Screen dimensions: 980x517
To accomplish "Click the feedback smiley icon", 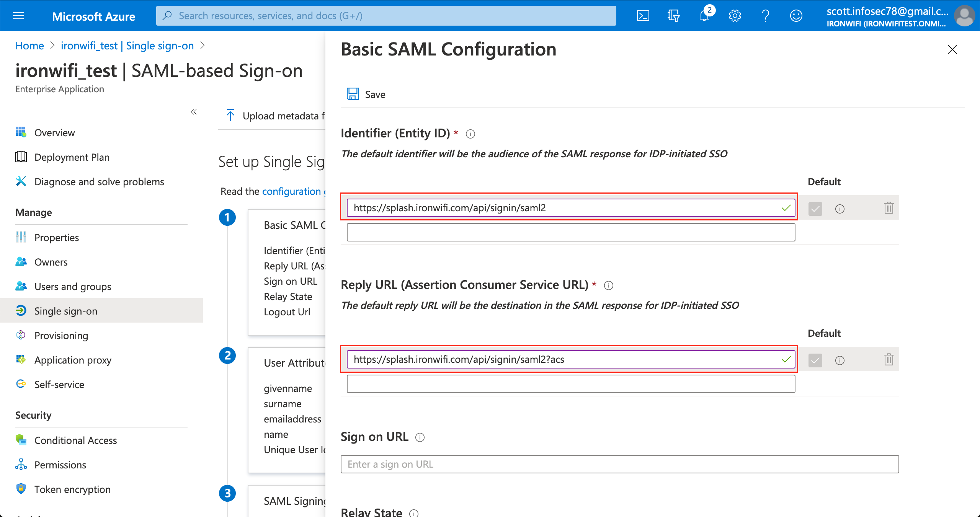I will pyautogui.click(x=796, y=16).
